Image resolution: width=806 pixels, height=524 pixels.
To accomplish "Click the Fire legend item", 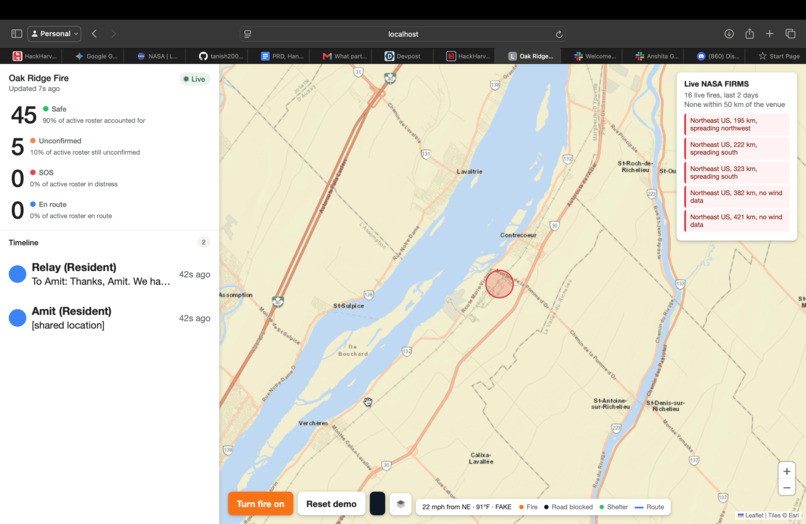I will point(528,507).
